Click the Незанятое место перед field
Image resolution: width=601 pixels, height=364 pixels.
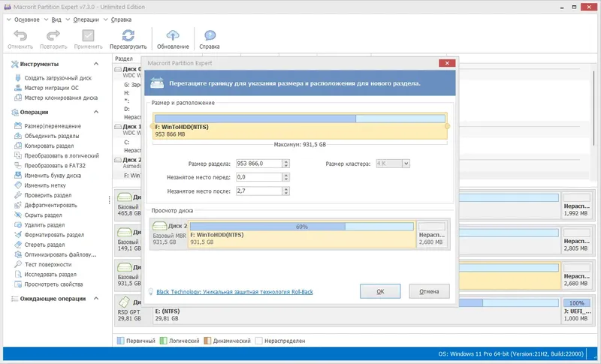[258, 177]
